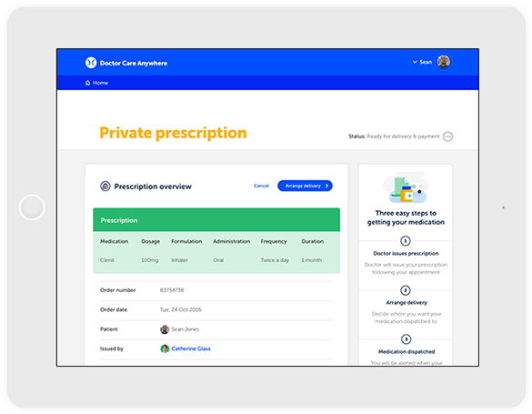This screenshot has width=532, height=414.
Task: Open the Sean account dropdown chevron
Action: click(x=415, y=62)
